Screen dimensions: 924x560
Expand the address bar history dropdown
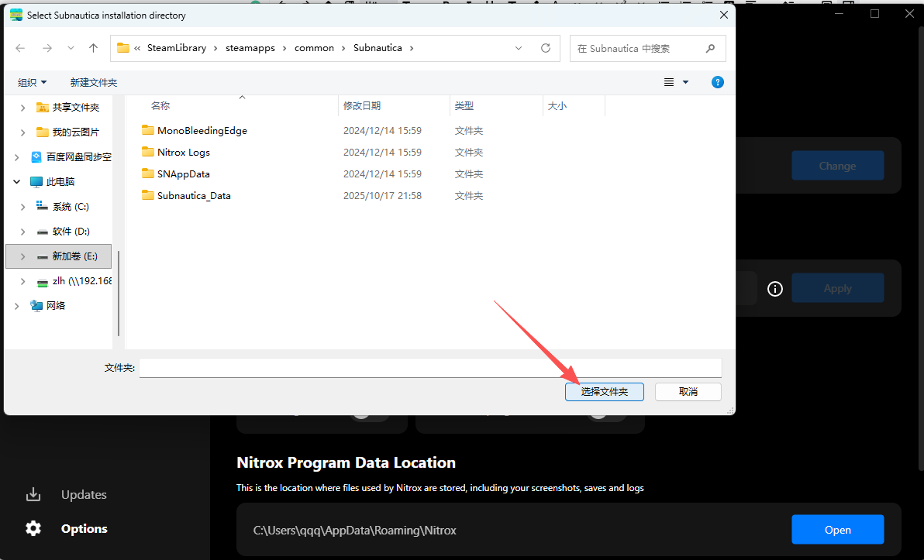pos(519,48)
